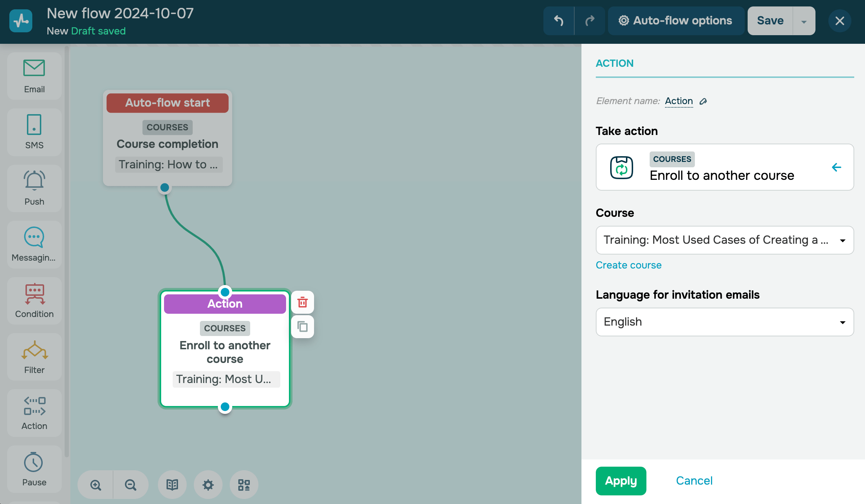
Task: Click the Create course link
Action: (x=628, y=265)
